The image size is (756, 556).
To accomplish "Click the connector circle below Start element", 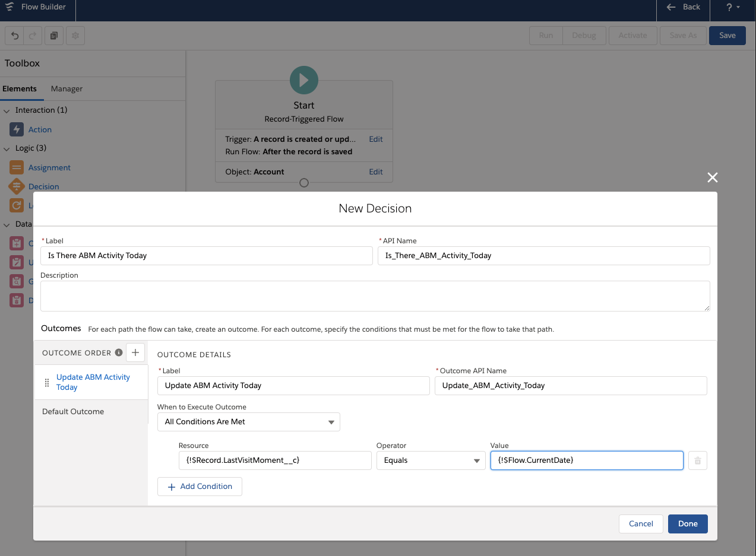I will click(x=304, y=183).
